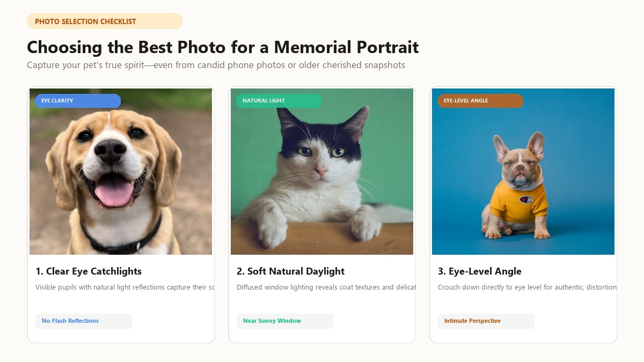Click the subtitle about pet's true spirit
This screenshot has height=362, width=644.
tap(216, 65)
